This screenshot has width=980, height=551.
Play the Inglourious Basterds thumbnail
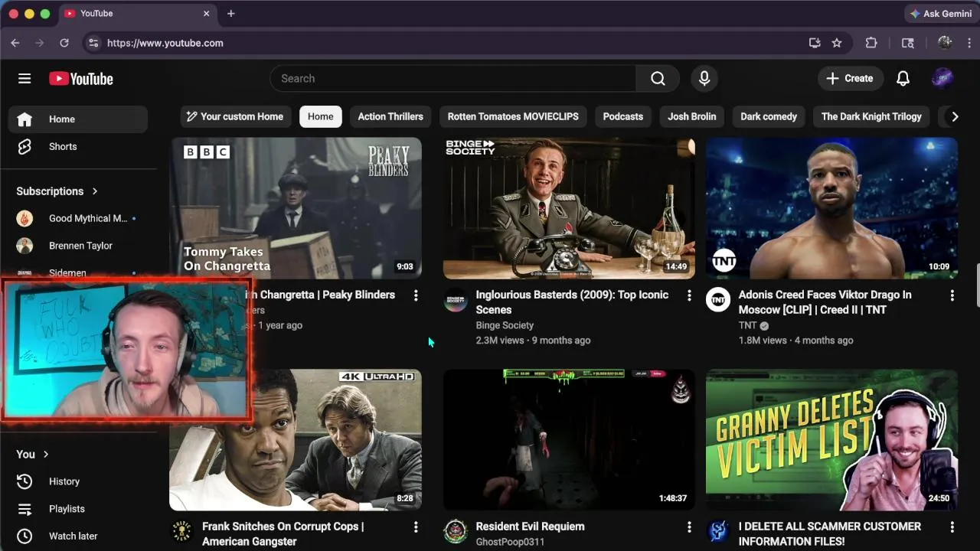pos(569,208)
